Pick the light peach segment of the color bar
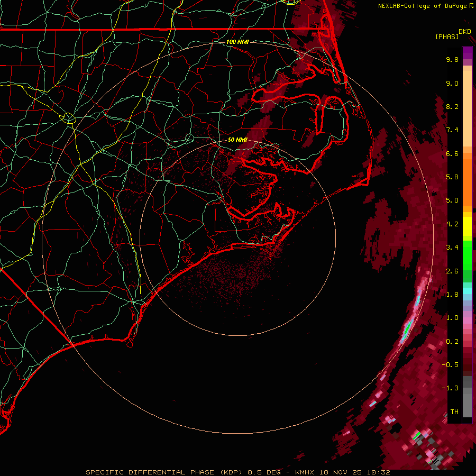This screenshot has width=476, height=476. pyautogui.click(x=467, y=109)
